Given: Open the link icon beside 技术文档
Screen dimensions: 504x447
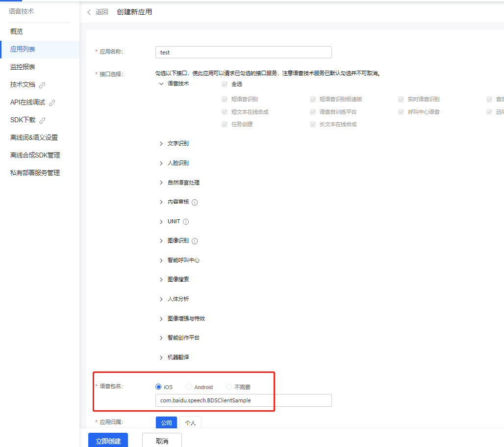Looking at the screenshot, I should point(42,85).
